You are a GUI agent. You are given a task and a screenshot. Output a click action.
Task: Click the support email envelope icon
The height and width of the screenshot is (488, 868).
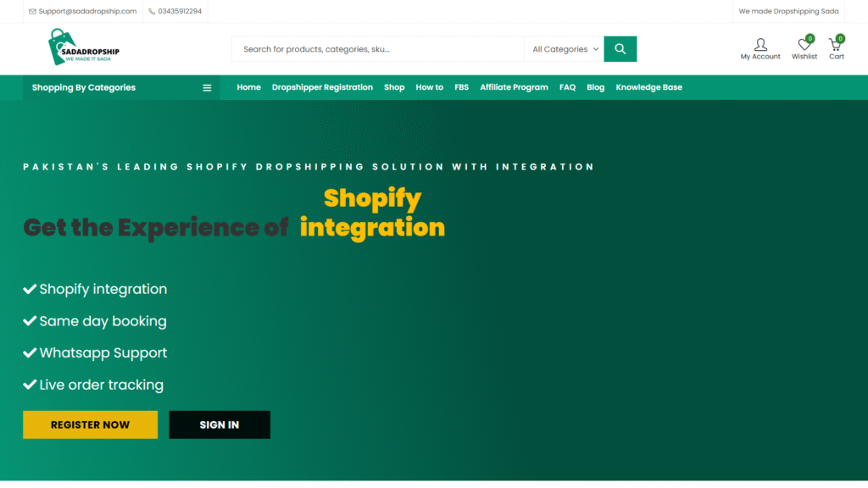33,12
